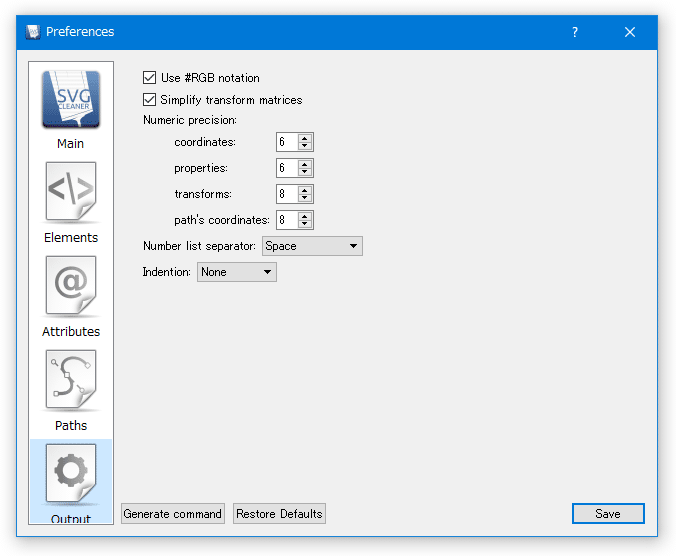This screenshot has width=676, height=556.
Task: Open the Attributes preferences section
Action: click(x=71, y=298)
